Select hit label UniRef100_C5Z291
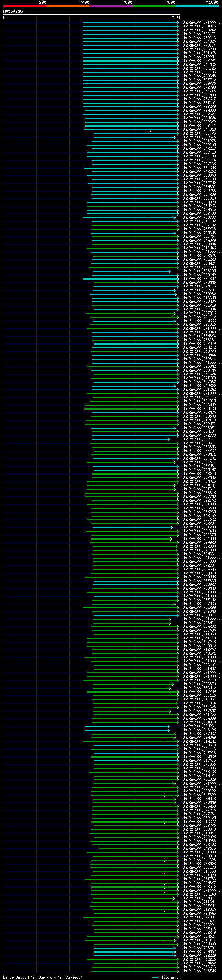The width and height of the screenshot is (222, 980). tap(199, 60)
